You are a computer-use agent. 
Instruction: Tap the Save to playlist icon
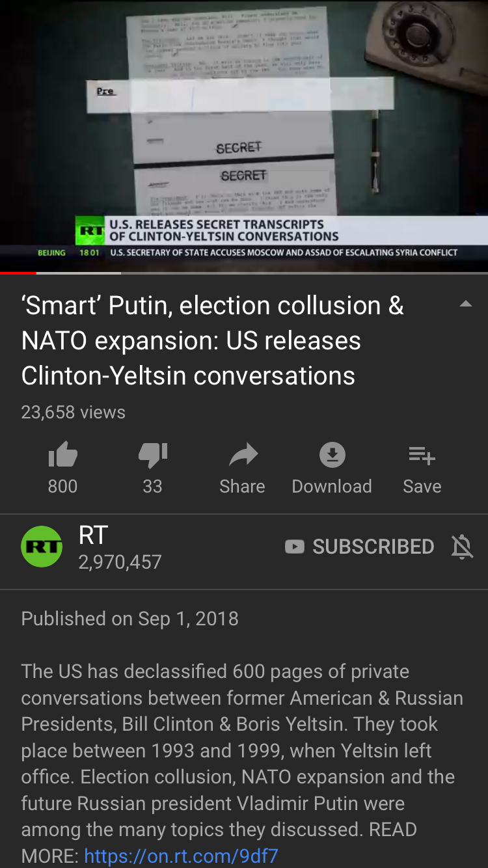tap(422, 455)
